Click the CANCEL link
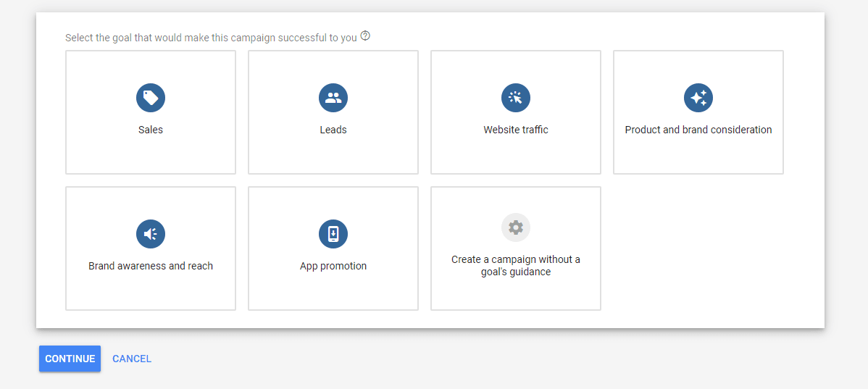Screen dimensions: 868x389 pos(132,359)
